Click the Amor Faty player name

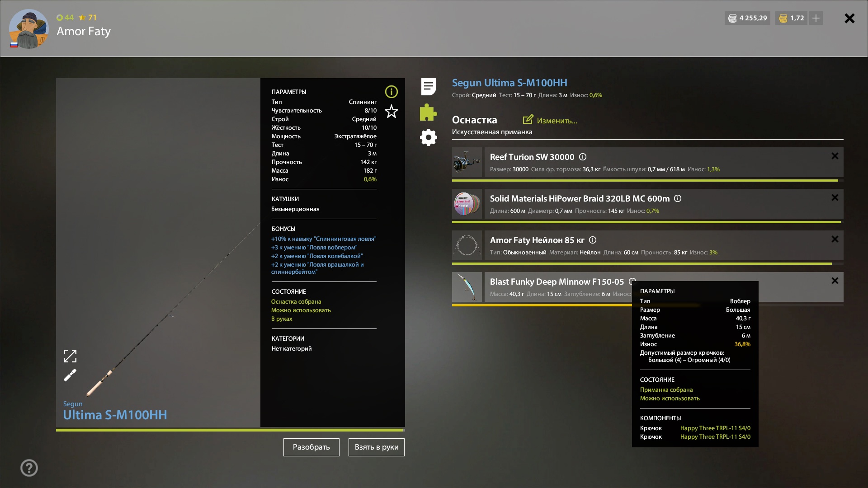pos(84,31)
